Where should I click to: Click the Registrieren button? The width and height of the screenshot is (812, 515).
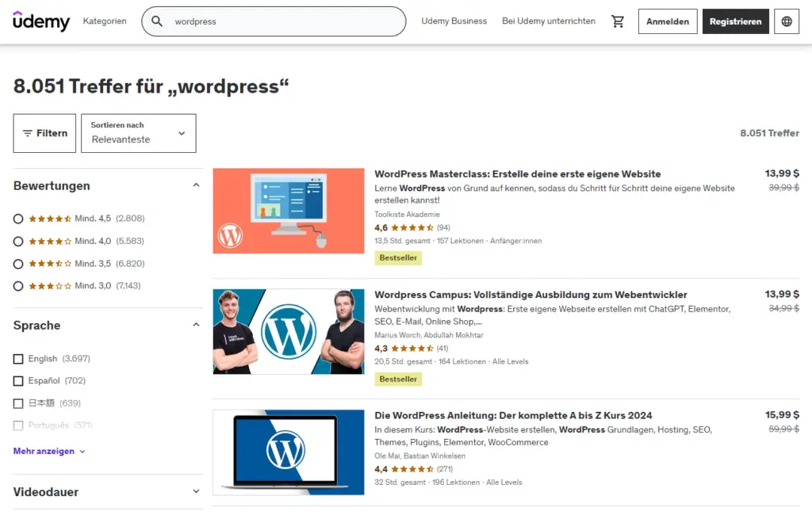tap(735, 21)
